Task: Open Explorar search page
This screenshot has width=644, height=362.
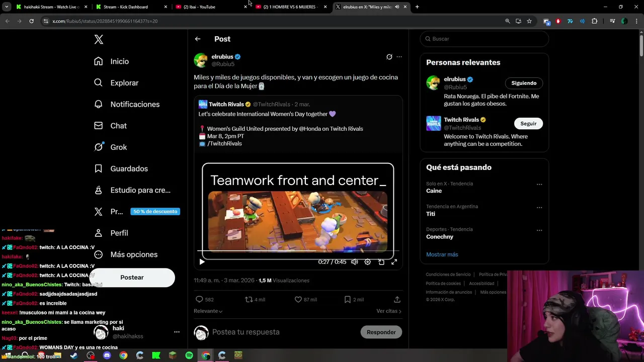Action: click(x=116, y=83)
